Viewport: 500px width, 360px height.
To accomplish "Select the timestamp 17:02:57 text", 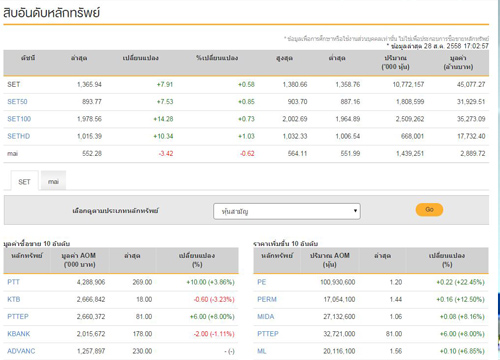I will (476, 46).
